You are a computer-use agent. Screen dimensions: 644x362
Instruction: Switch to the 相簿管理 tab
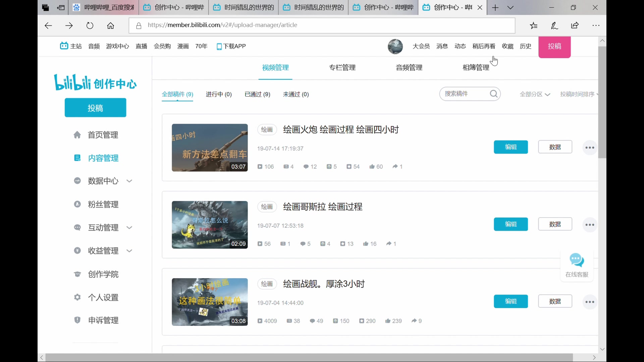pos(476,67)
